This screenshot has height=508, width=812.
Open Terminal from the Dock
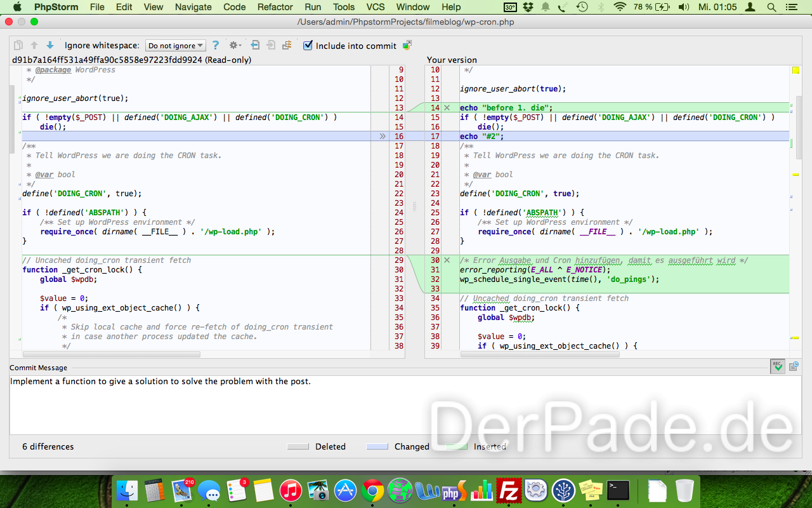click(x=618, y=491)
